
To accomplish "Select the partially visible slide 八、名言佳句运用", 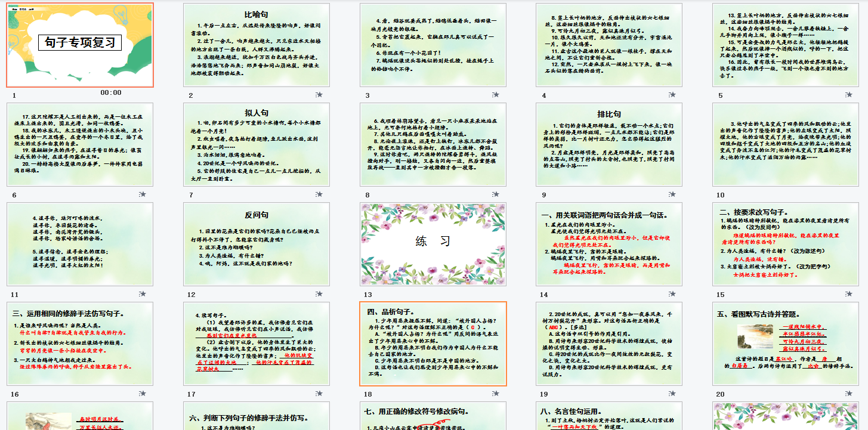I will coord(610,416).
